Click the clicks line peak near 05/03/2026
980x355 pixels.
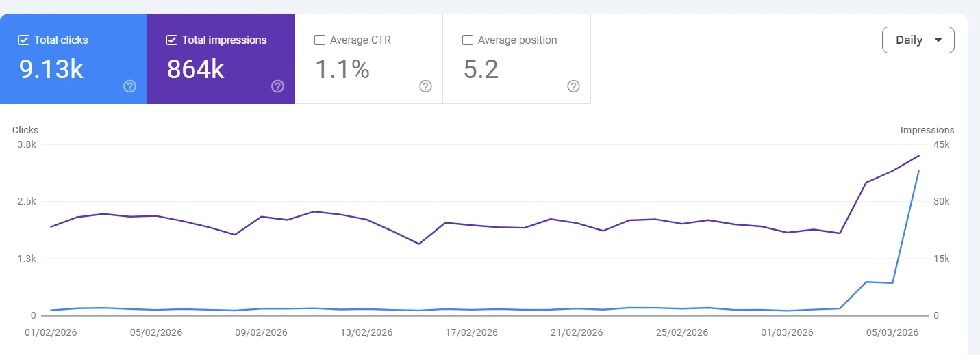918,171
